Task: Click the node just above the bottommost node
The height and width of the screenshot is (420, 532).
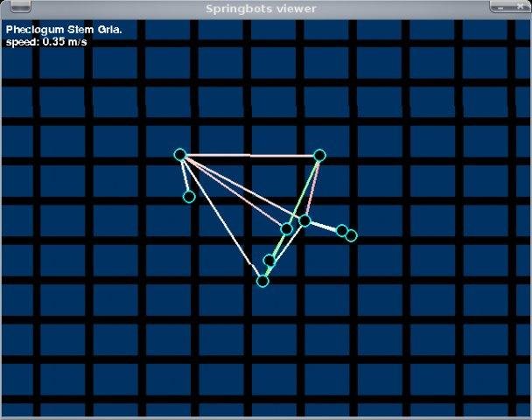Action: (269, 261)
